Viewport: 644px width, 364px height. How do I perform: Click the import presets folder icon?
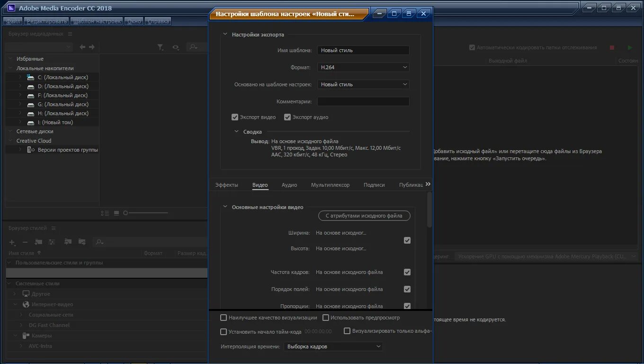(x=68, y=242)
